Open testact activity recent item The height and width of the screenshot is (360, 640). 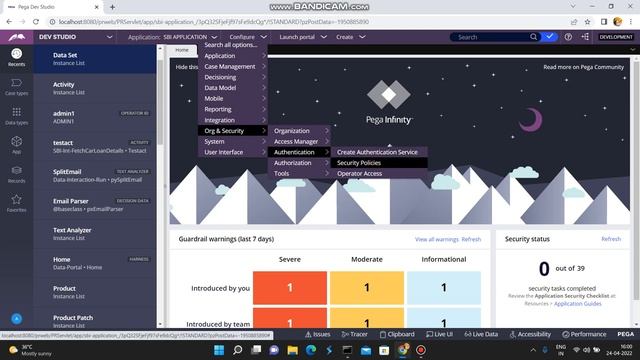coord(95,147)
